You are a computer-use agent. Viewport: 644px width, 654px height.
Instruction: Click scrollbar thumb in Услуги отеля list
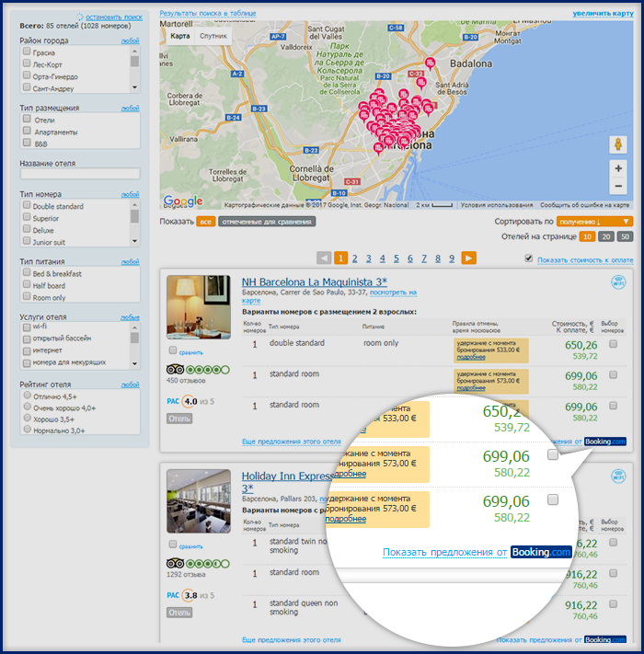134,338
